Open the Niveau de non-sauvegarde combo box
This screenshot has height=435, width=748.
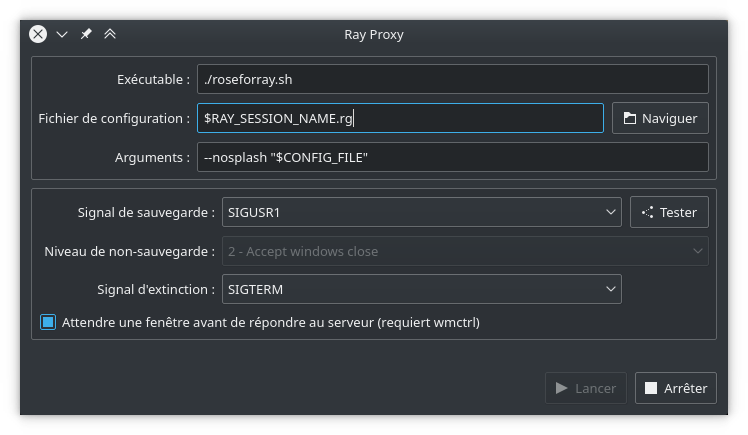coord(465,251)
